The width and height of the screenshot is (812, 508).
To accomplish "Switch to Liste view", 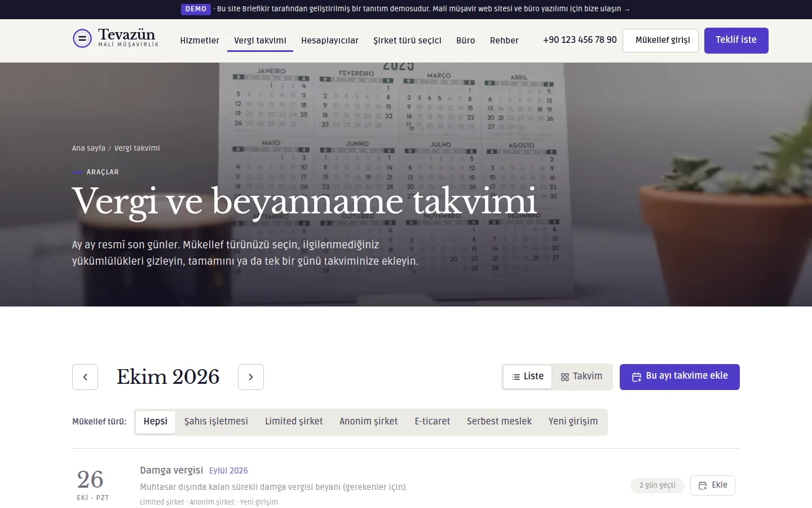I will point(528,376).
